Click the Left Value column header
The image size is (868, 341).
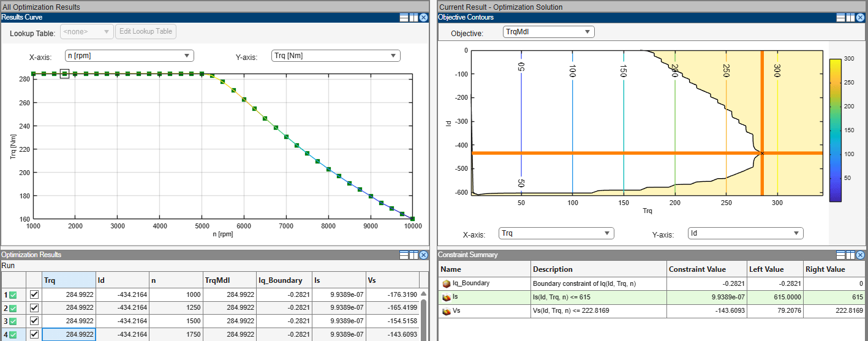point(774,269)
